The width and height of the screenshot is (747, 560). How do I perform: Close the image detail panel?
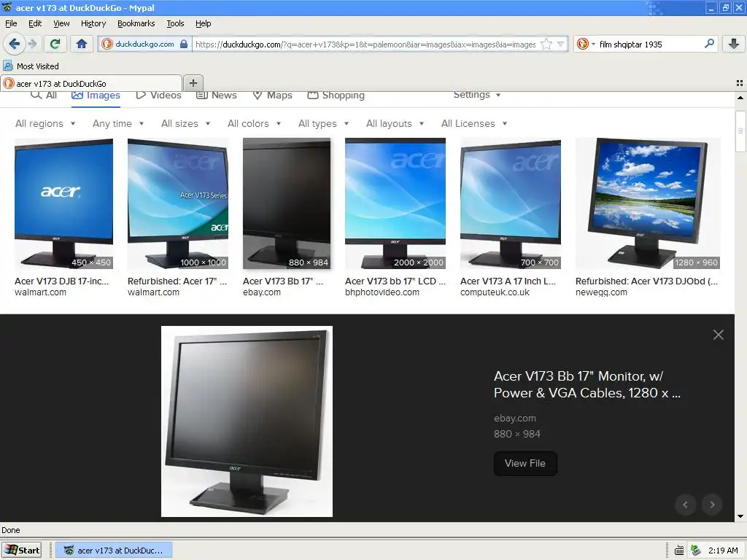[x=719, y=335]
